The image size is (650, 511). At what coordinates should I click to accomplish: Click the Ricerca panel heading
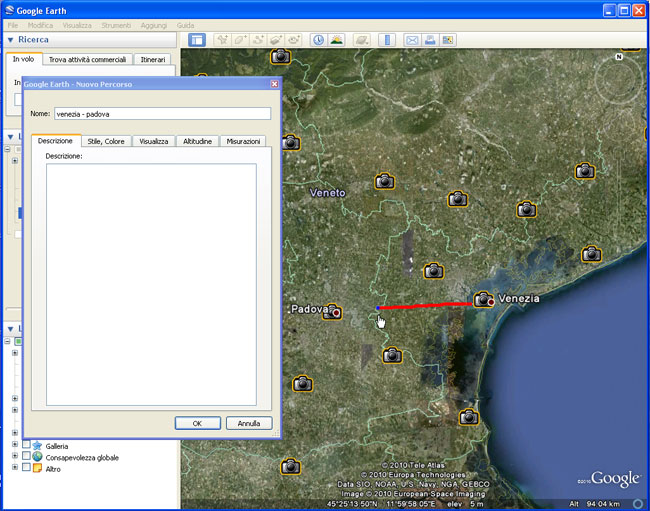(33, 39)
